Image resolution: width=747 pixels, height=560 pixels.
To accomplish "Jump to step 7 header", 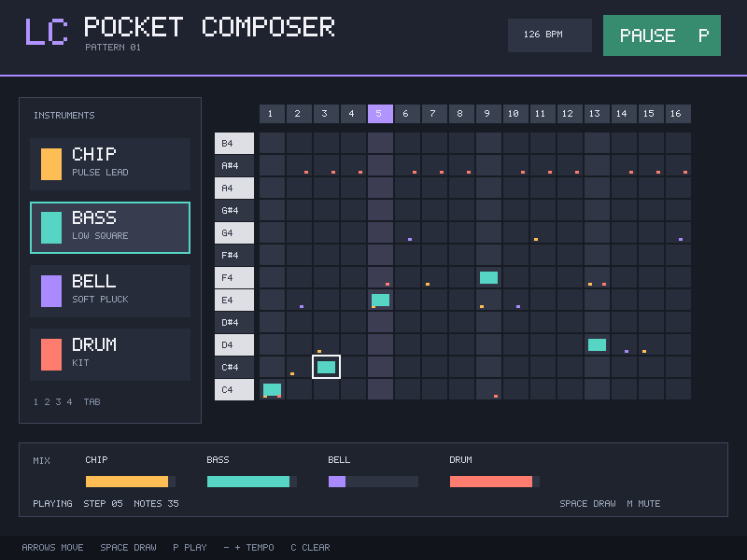I will 434,114.
